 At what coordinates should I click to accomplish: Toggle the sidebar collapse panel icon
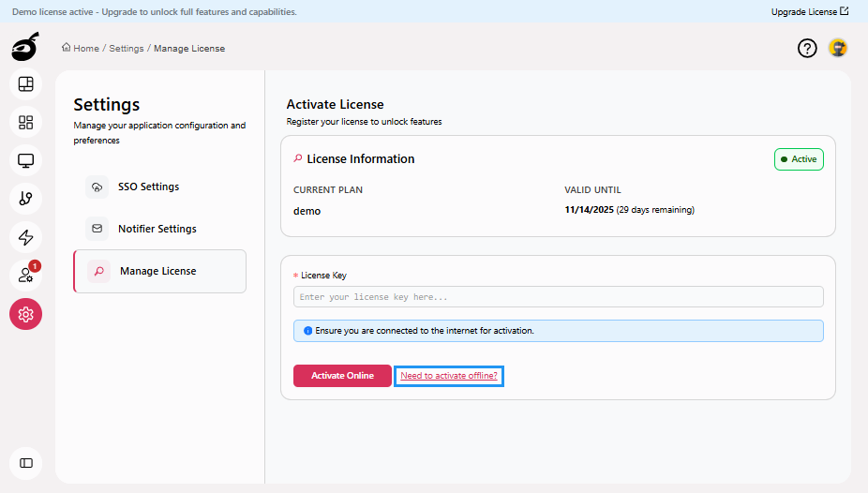[26, 463]
